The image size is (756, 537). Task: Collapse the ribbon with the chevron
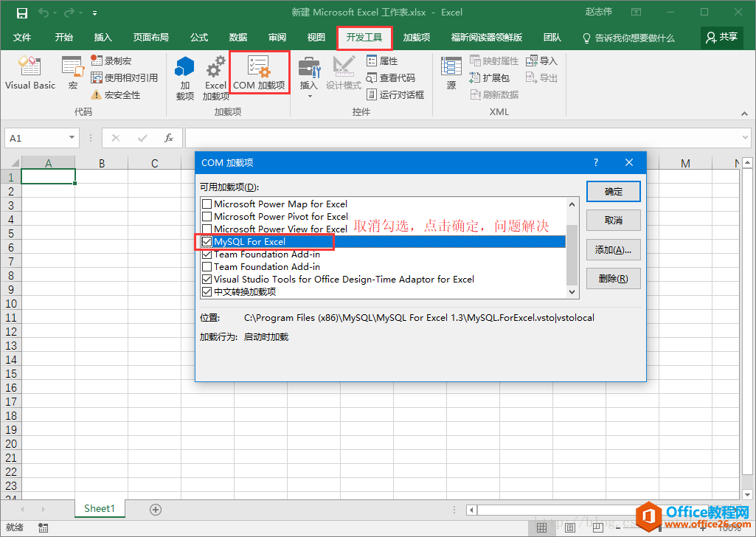click(744, 114)
